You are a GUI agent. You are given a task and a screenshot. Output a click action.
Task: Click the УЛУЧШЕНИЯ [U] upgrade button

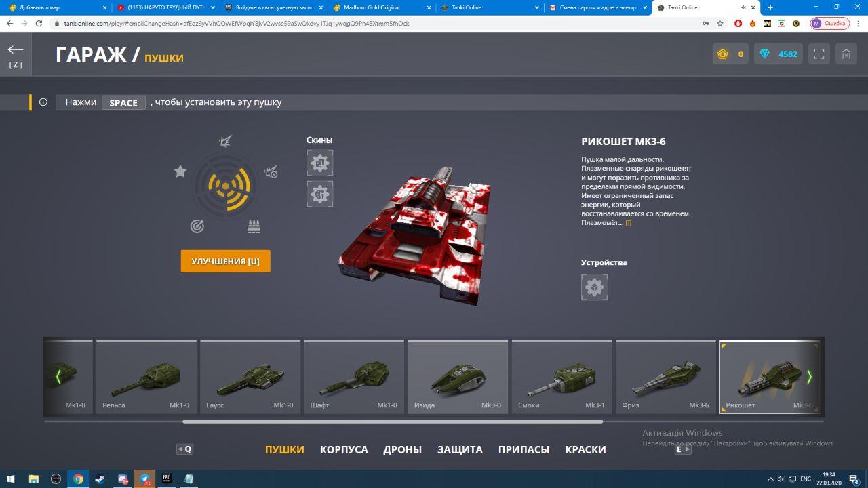click(x=225, y=261)
